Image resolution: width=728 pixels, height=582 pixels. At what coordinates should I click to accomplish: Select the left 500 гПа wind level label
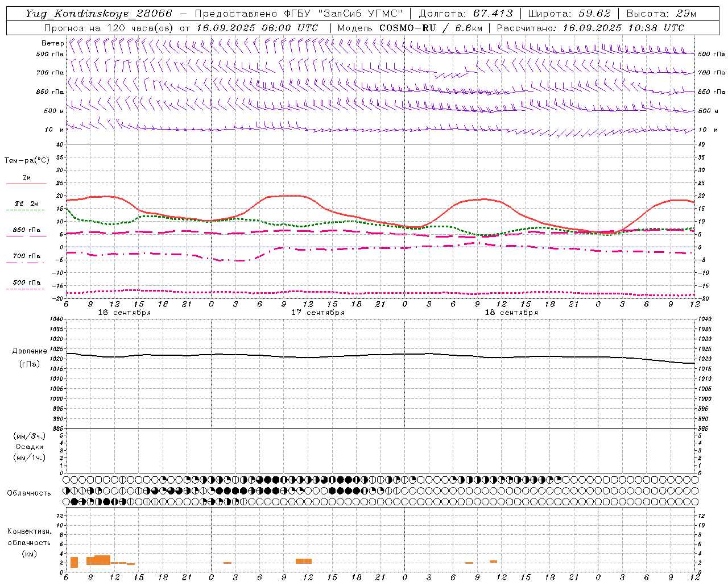click(50, 54)
